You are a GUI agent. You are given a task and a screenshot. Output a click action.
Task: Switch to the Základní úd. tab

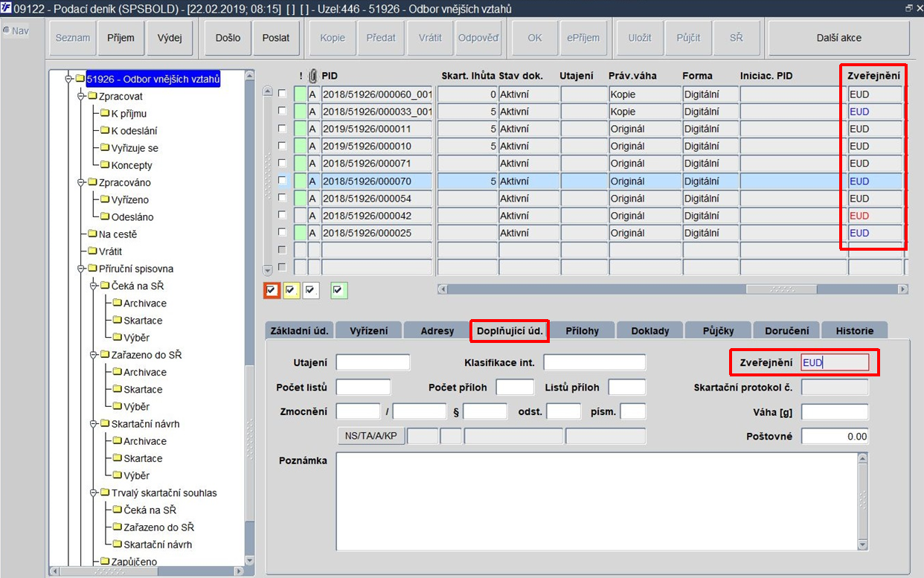tap(298, 331)
